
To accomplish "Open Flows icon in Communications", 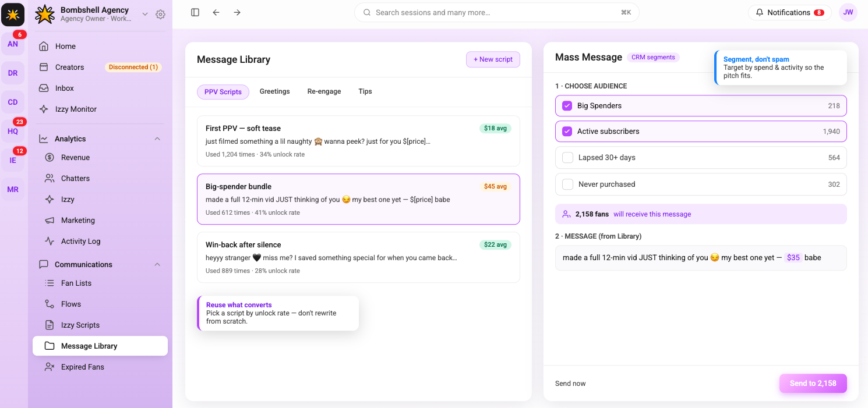I will tap(50, 304).
